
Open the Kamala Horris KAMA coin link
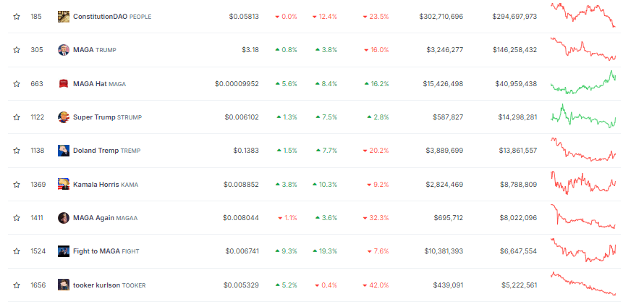coord(106,185)
